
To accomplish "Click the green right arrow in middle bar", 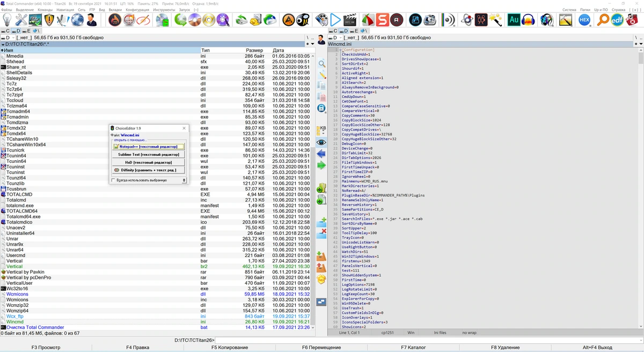I will [x=321, y=166].
